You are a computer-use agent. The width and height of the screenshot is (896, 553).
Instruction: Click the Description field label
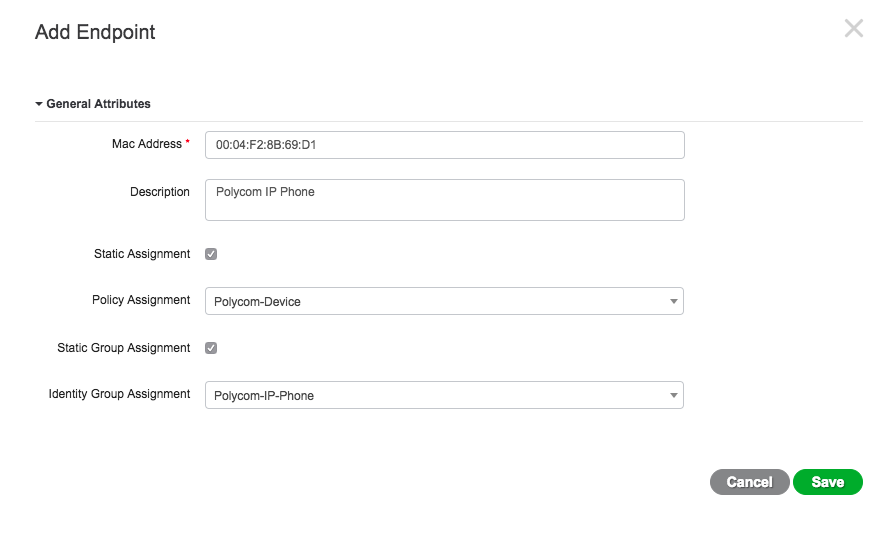click(x=159, y=192)
